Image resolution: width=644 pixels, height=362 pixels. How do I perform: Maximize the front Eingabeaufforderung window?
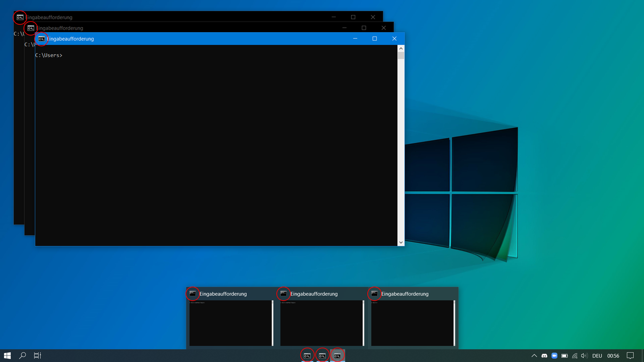click(x=374, y=39)
